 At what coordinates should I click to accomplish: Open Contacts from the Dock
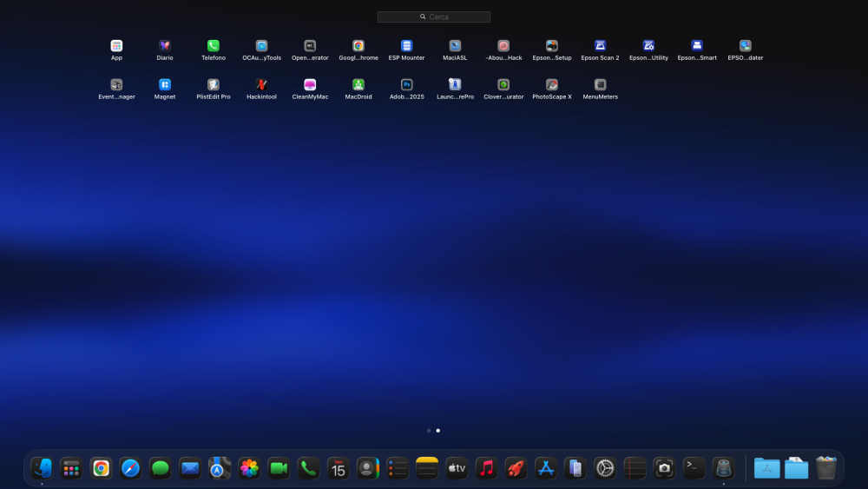[367, 468]
